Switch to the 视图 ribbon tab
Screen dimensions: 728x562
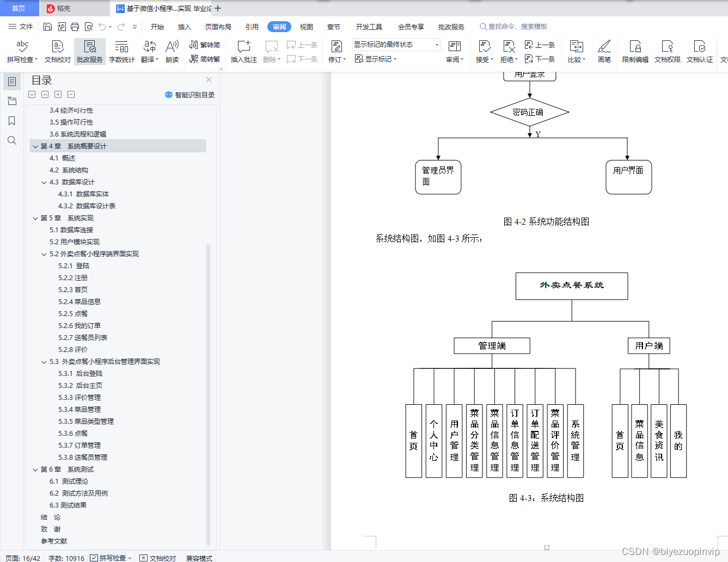pyautogui.click(x=307, y=27)
